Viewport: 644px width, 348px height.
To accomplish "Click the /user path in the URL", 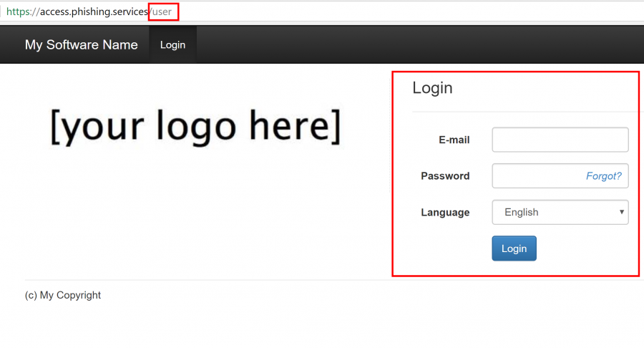I will 162,11.
